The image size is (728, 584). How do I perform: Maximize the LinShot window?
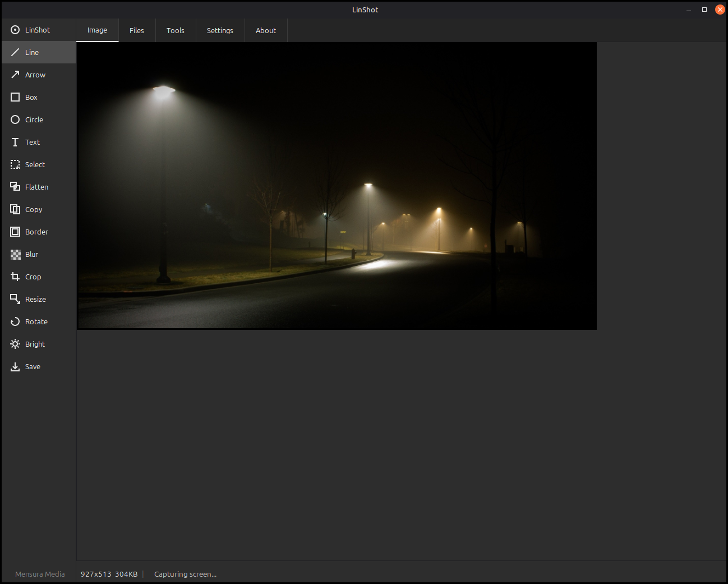[x=704, y=10]
